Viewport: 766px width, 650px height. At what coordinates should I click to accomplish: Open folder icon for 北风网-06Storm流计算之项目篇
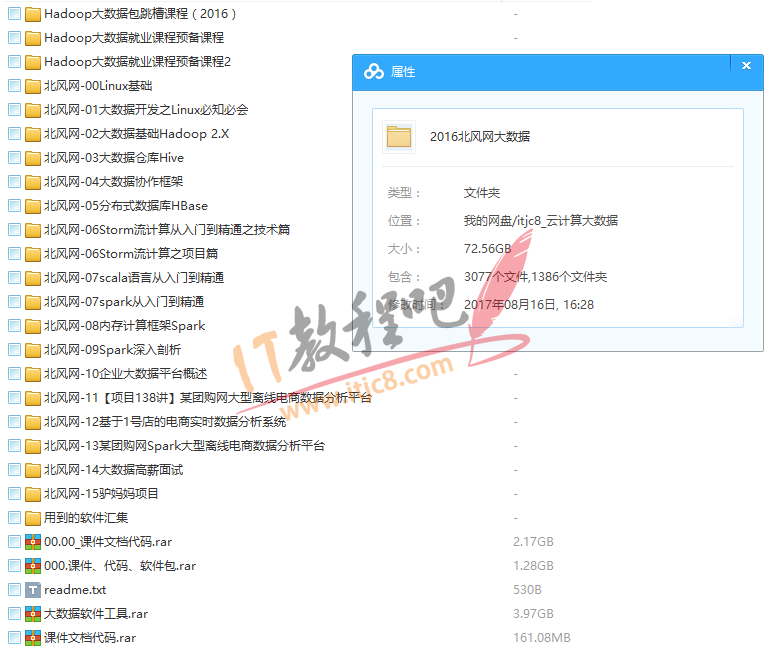33,254
